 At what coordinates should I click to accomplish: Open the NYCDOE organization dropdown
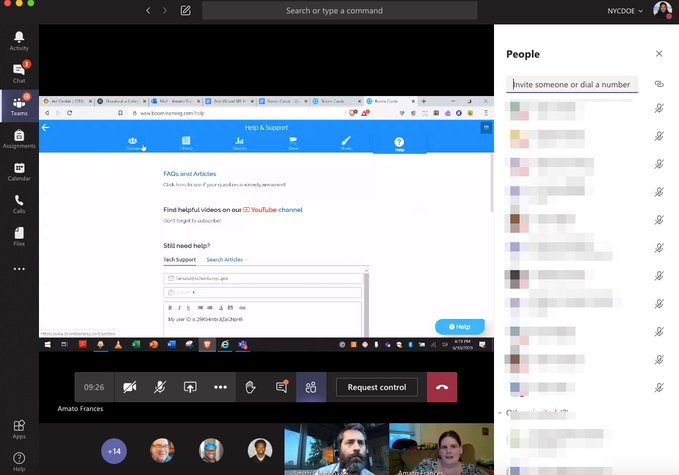[624, 11]
